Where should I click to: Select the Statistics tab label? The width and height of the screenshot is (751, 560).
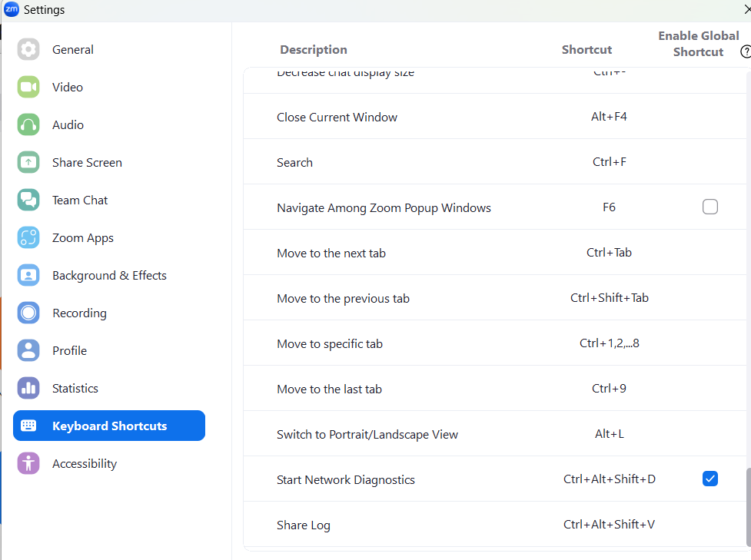click(75, 389)
